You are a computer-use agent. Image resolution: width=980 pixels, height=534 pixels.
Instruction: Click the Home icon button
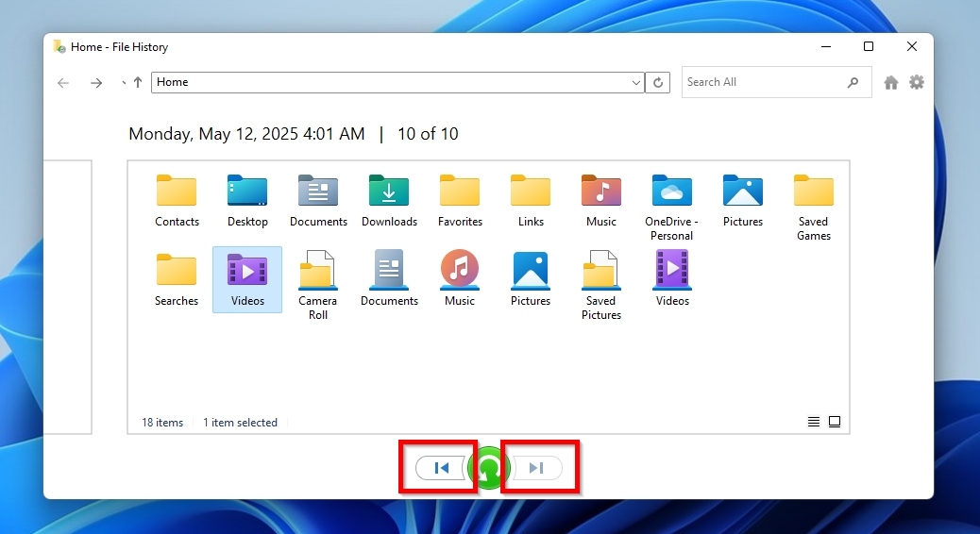pos(891,82)
